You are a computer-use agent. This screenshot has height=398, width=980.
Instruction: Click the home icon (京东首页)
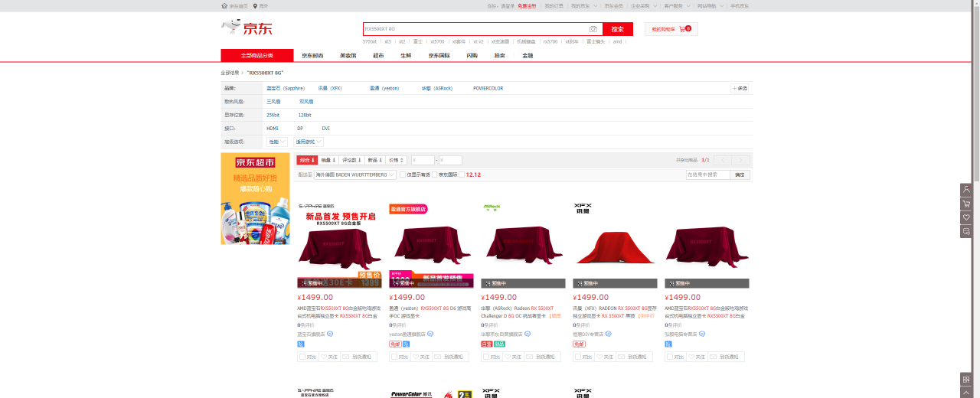[x=224, y=5]
